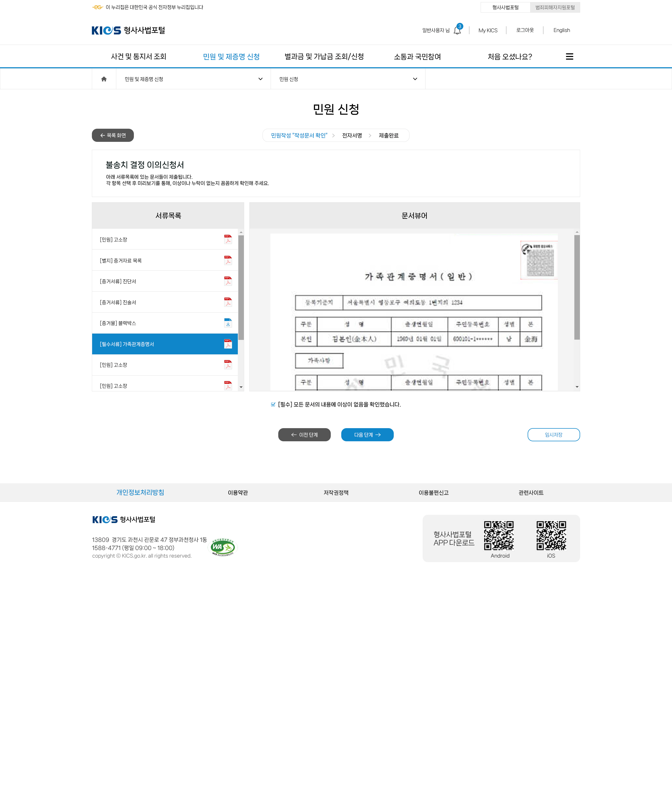
Task: Open the 이용불편신고 footer link
Action: coord(434,492)
